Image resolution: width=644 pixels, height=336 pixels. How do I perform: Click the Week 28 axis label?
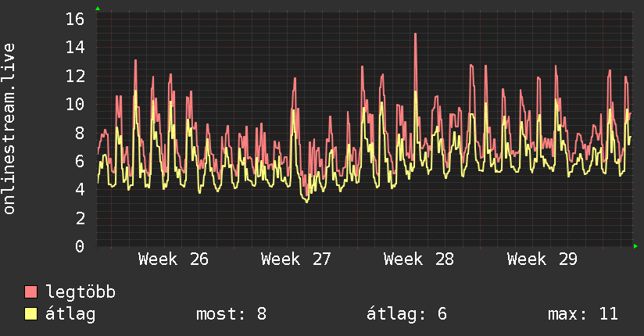point(419,259)
